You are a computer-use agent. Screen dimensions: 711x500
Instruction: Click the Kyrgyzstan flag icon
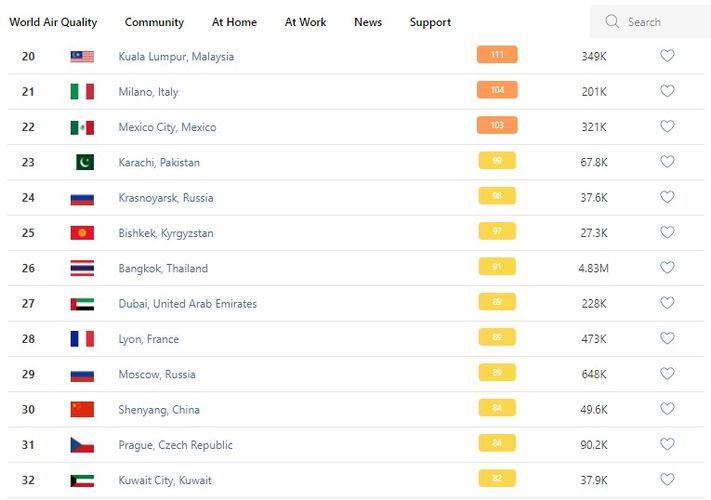82,233
